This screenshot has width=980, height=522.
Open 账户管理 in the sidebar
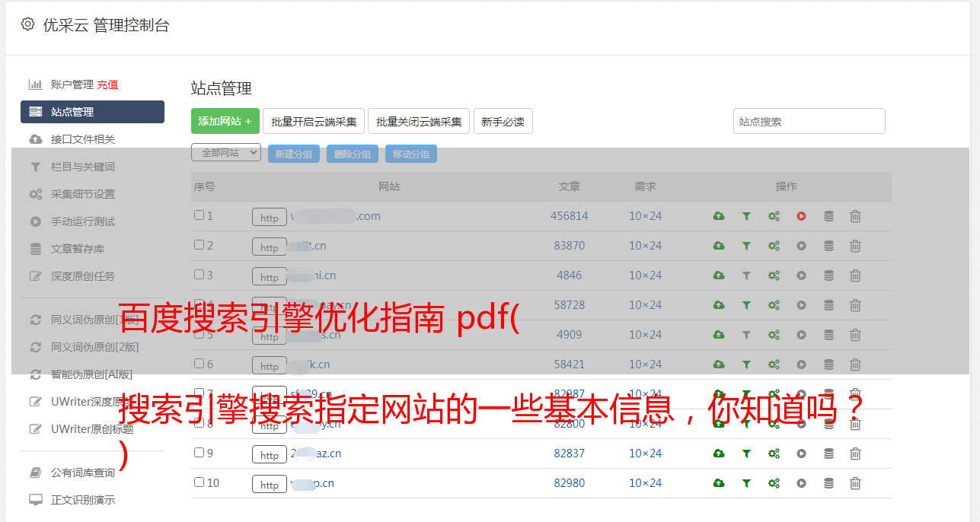(72, 84)
